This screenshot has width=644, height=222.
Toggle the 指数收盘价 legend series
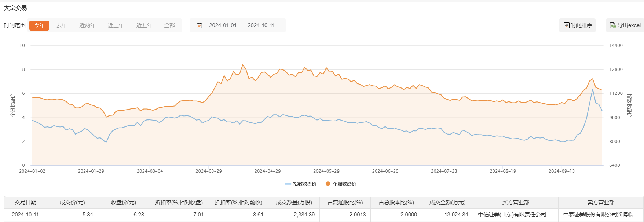click(301, 184)
